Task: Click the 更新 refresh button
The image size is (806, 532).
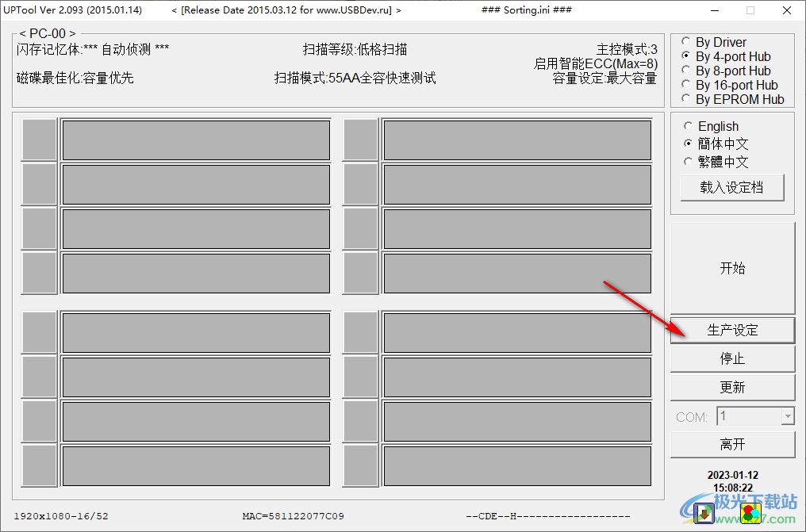Action: [x=732, y=387]
